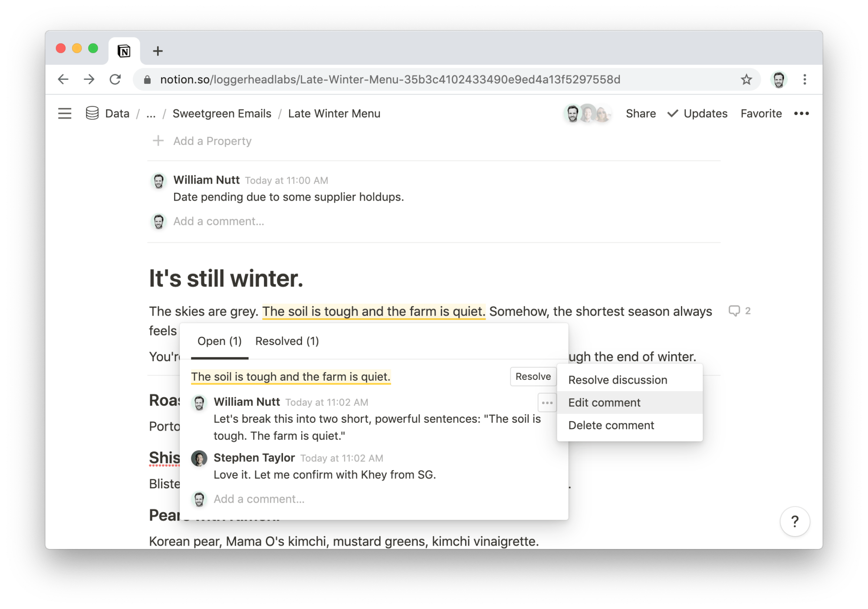The width and height of the screenshot is (868, 609).
Task: Open Chrome three-dot menu
Action: [805, 79]
